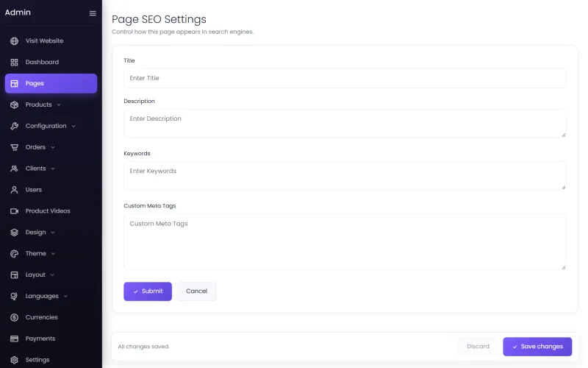
Task: Click the 'All changes saved.' status text
Action: pyautogui.click(x=143, y=347)
